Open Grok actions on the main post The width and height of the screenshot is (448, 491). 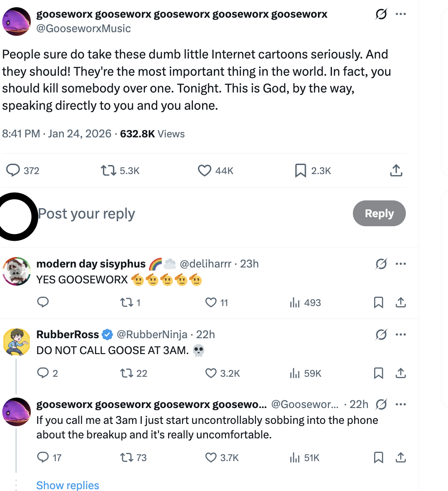381,14
